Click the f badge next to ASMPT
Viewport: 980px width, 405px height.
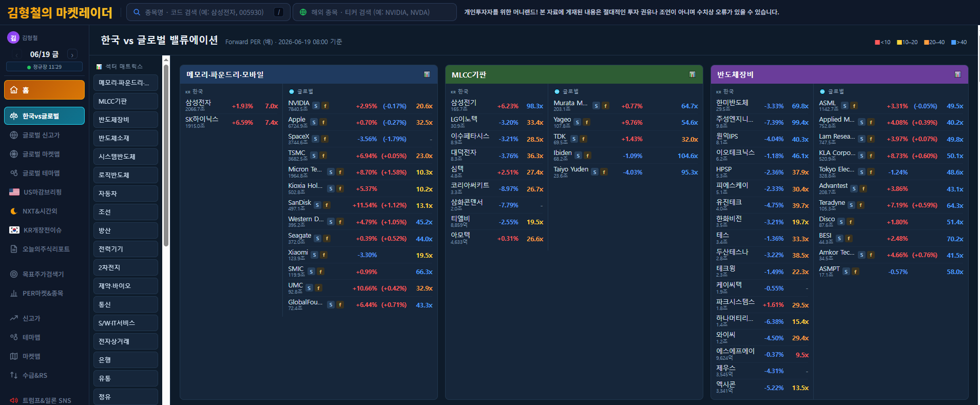pos(855,272)
